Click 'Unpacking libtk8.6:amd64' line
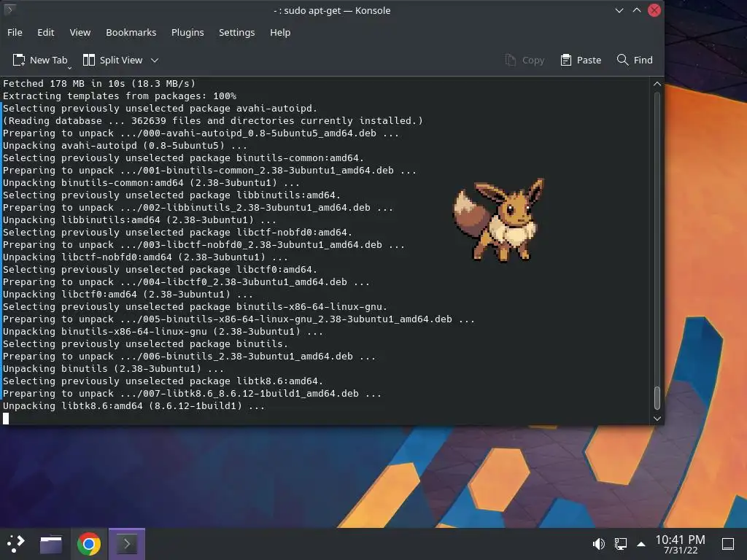The width and height of the screenshot is (747, 560). click(x=134, y=405)
